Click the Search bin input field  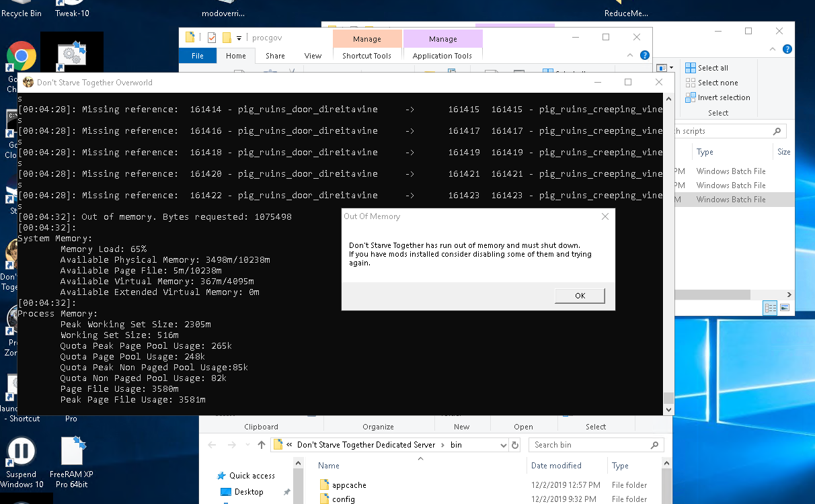pos(588,445)
